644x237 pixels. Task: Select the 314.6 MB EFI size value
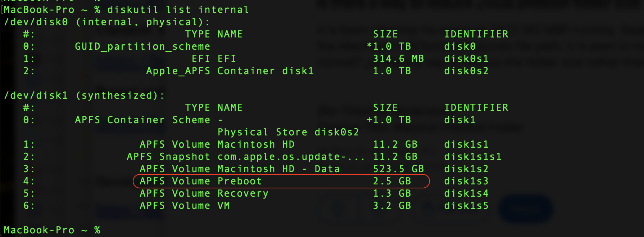tap(398, 59)
